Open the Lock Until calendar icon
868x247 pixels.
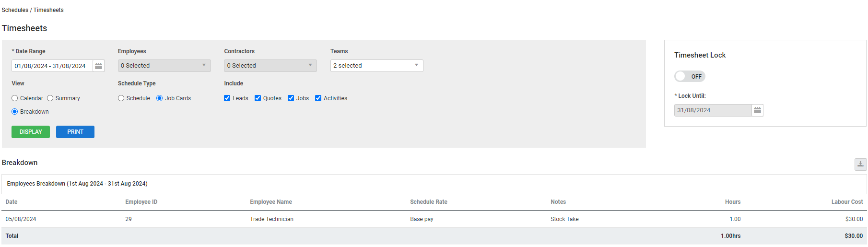coord(757,110)
